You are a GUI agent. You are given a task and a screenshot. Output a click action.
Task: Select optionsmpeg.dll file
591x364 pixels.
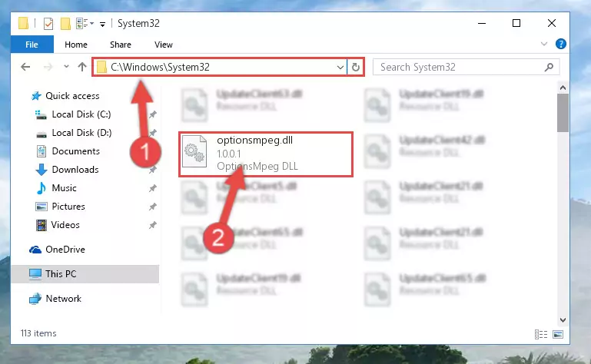point(266,154)
